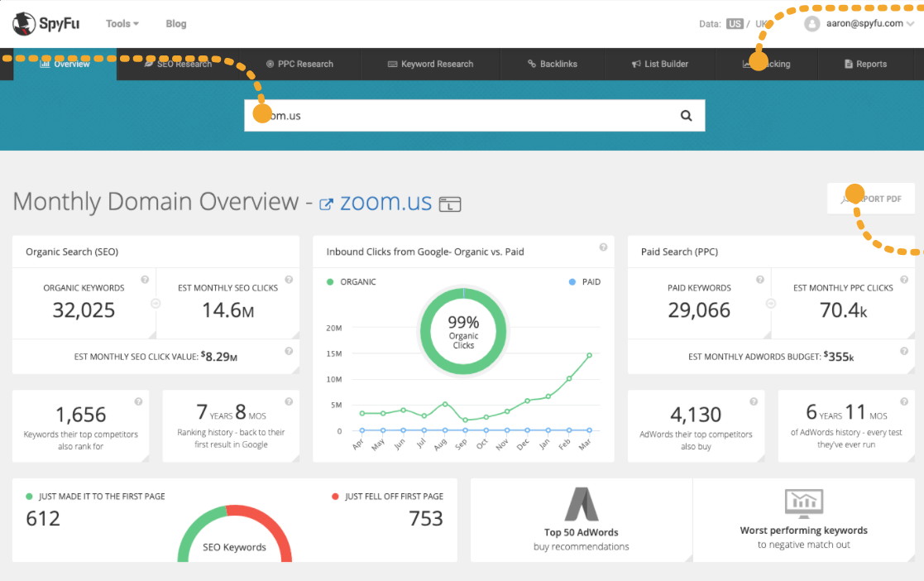Click the Mar organic data point
The height and width of the screenshot is (581, 924).
[x=589, y=355]
